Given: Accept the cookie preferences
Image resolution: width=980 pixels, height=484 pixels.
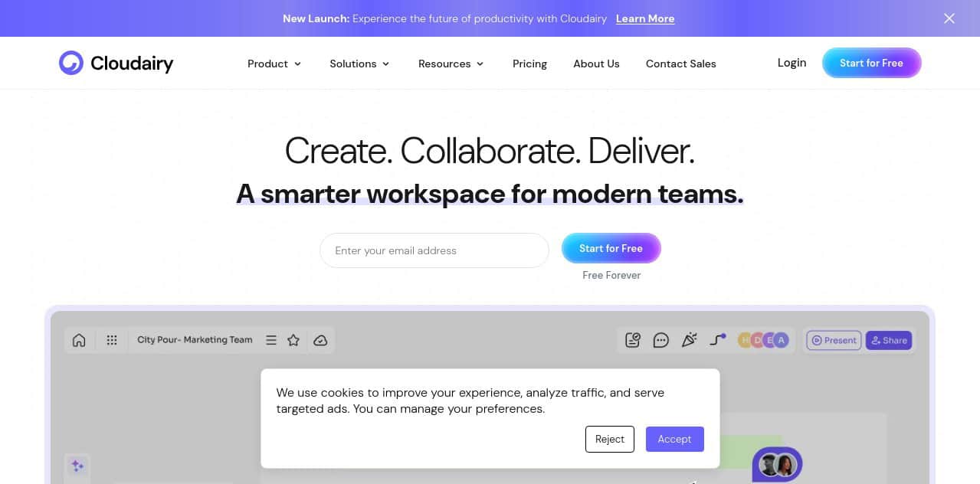Looking at the screenshot, I should [x=674, y=439].
